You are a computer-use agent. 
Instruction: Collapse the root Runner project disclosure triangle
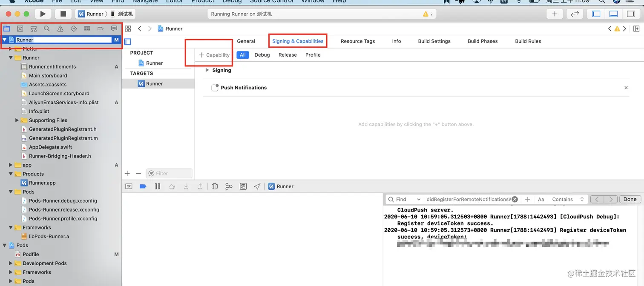pos(5,40)
